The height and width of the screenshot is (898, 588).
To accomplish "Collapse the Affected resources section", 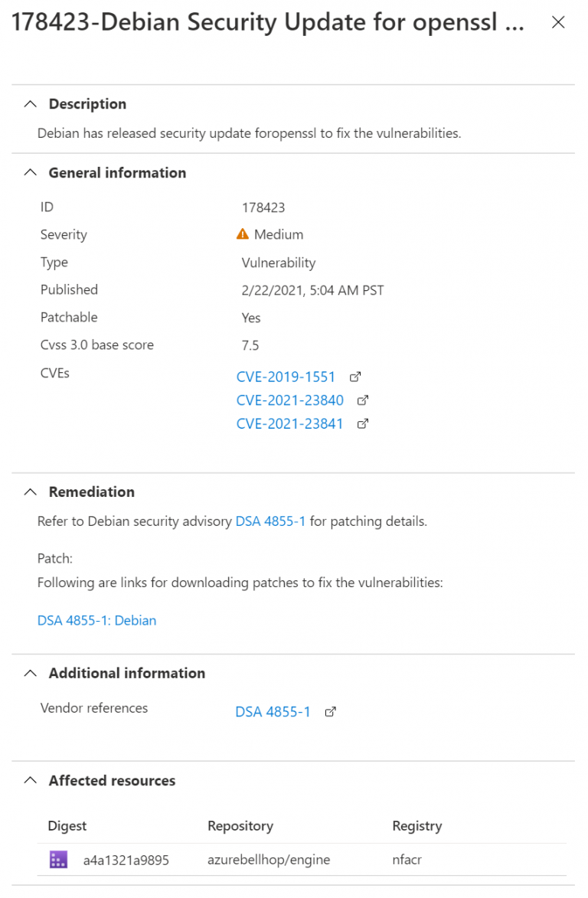I will pos(30,780).
